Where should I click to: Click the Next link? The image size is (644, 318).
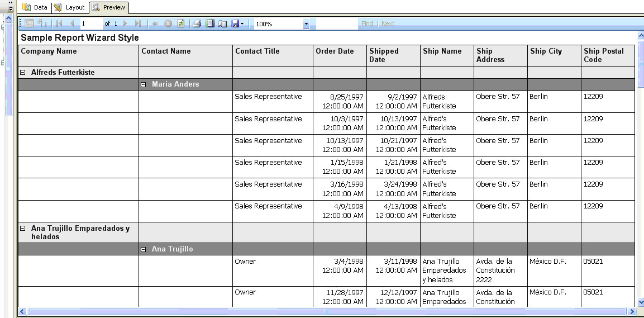pyautogui.click(x=388, y=23)
